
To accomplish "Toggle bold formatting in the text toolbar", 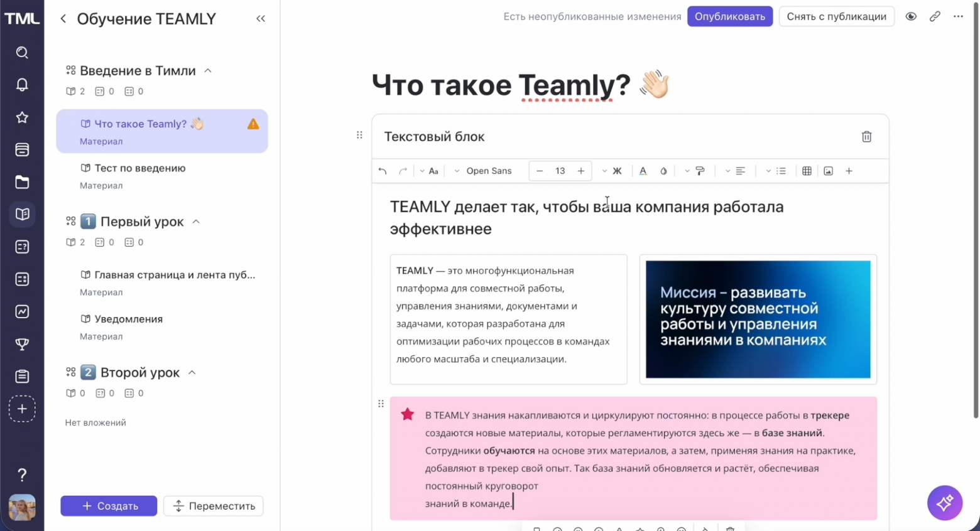I will pos(617,171).
